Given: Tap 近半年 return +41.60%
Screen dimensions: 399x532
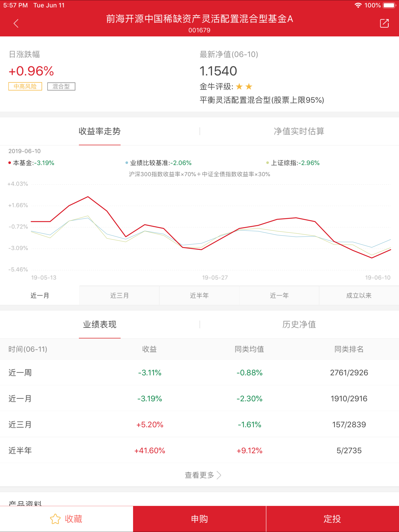Looking at the screenshot, I should coord(150,450).
